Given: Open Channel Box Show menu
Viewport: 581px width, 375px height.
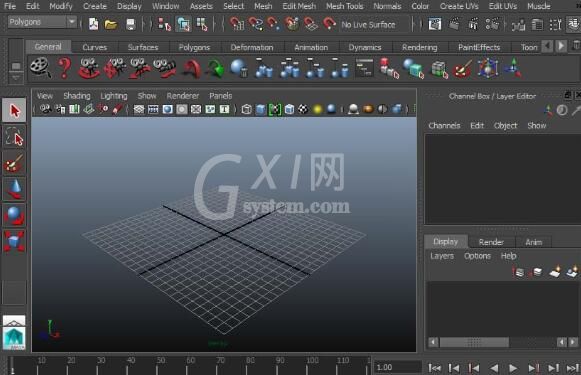Looking at the screenshot, I should pyautogui.click(x=537, y=126).
